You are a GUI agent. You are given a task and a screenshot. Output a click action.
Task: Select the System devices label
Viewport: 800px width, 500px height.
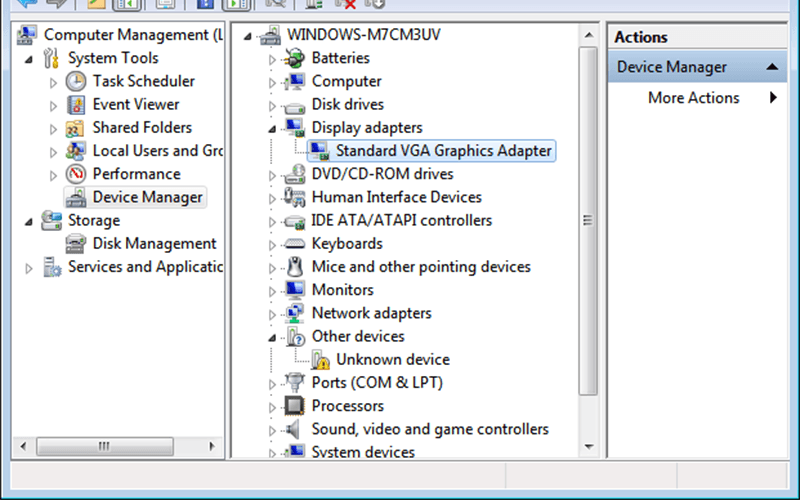pos(363,453)
